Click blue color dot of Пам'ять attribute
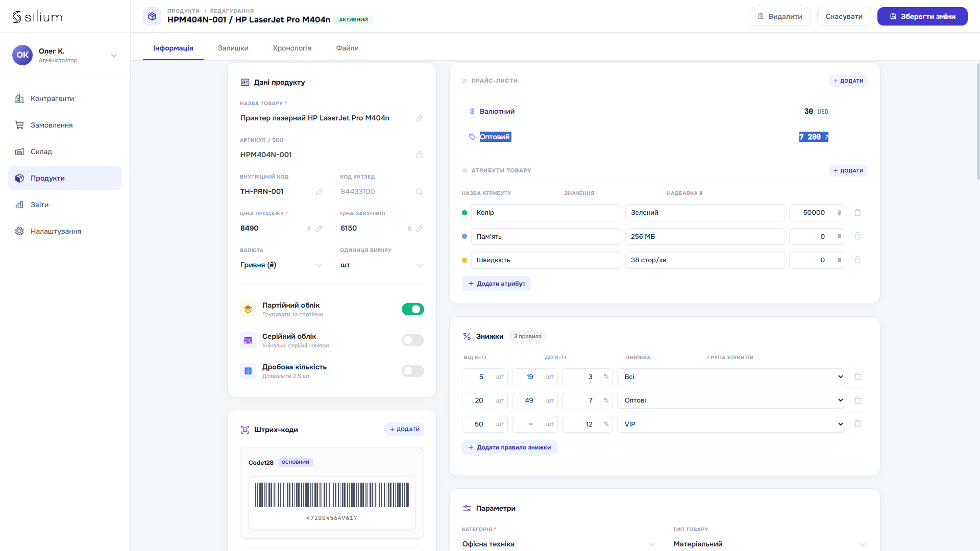 (464, 236)
